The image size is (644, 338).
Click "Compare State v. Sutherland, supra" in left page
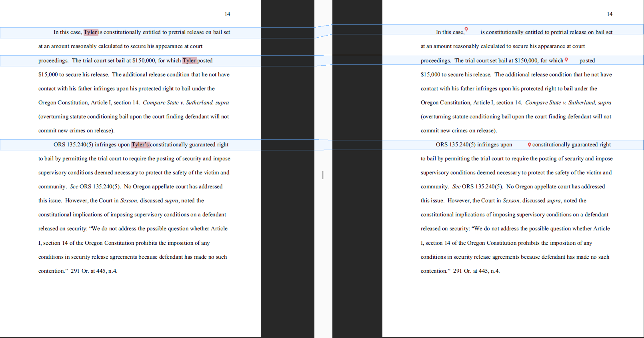186,103
